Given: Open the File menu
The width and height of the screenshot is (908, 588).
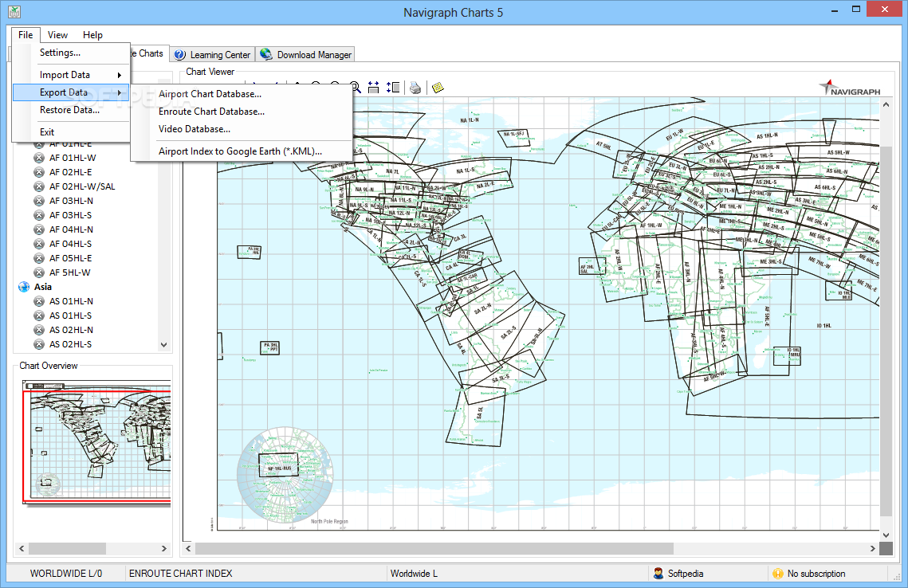Looking at the screenshot, I should [26, 35].
